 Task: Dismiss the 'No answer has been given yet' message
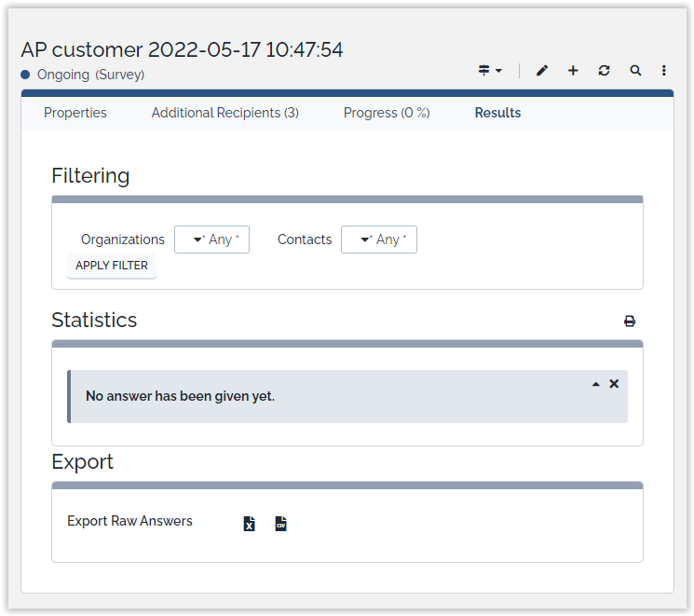coord(614,384)
